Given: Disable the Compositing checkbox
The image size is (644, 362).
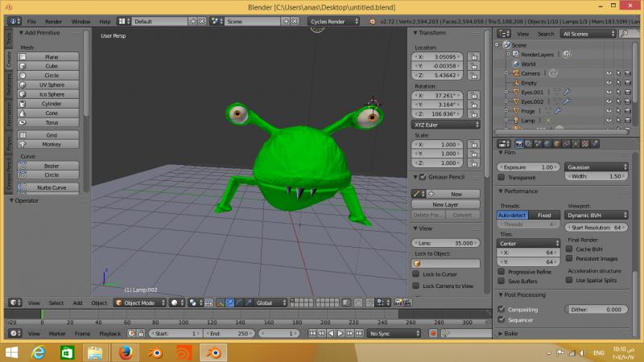Looking at the screenshot, I should [502, 309].
